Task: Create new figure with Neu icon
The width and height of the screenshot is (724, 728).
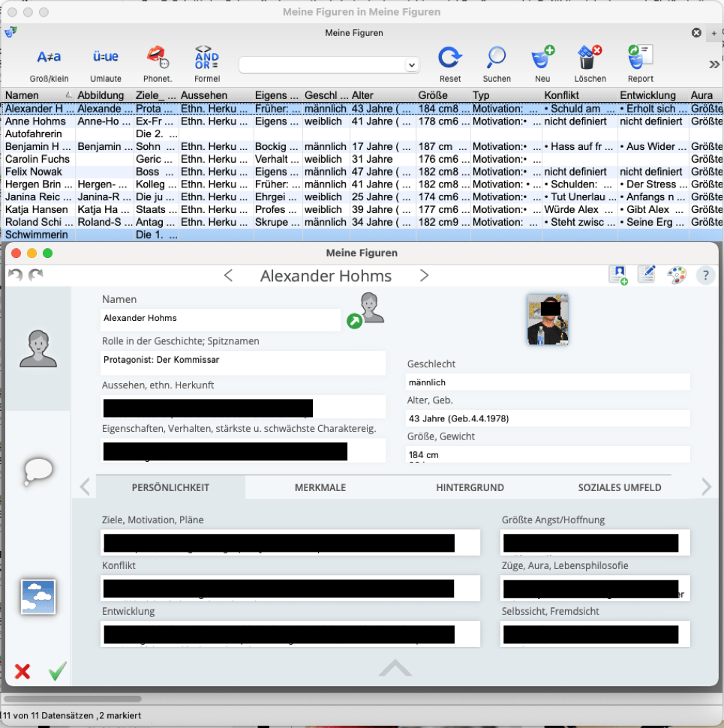Action: point(542,58)
